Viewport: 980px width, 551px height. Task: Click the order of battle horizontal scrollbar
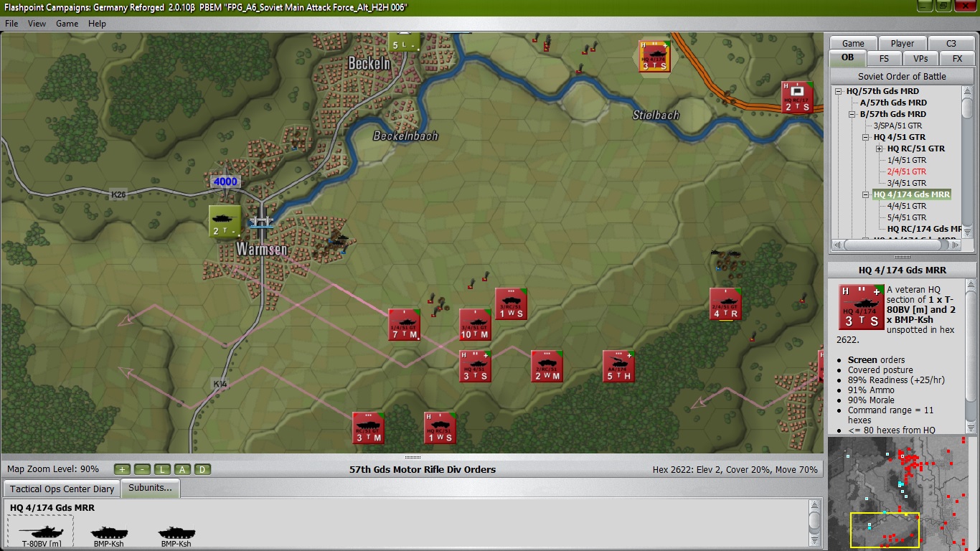coord(896,245)
